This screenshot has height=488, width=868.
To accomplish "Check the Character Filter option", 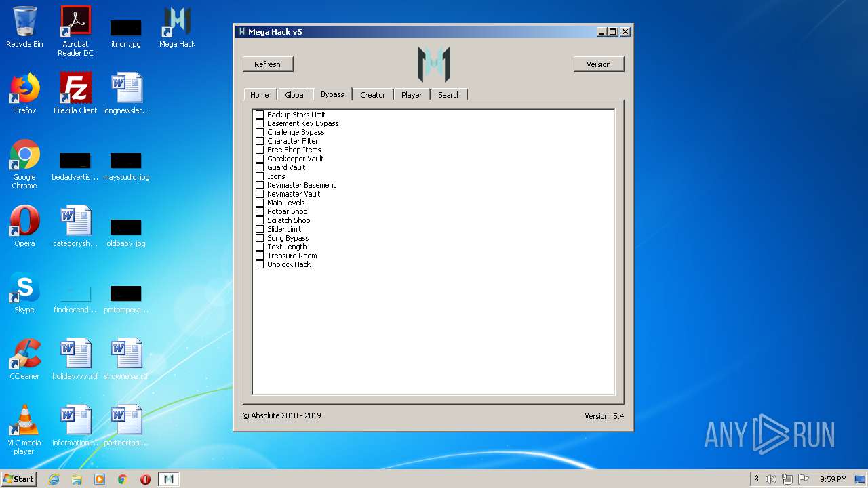I will pyautogui.click(x=259, y=141).
